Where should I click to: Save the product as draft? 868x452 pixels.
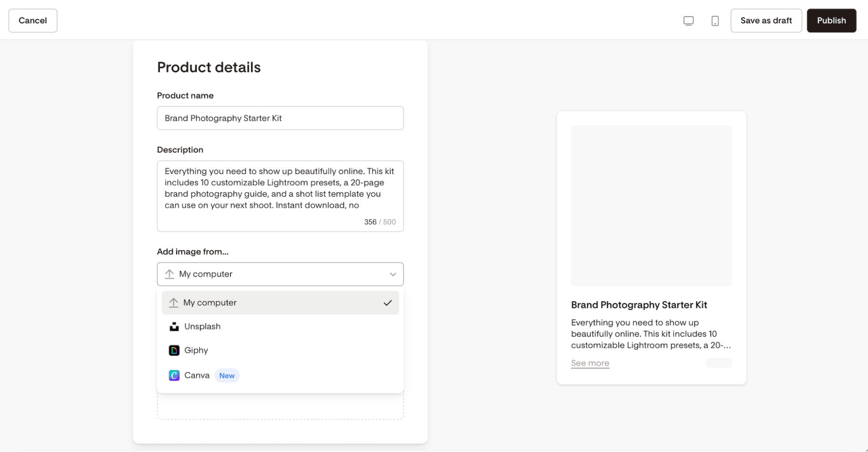pyautogui.click(x=766, y=21)
